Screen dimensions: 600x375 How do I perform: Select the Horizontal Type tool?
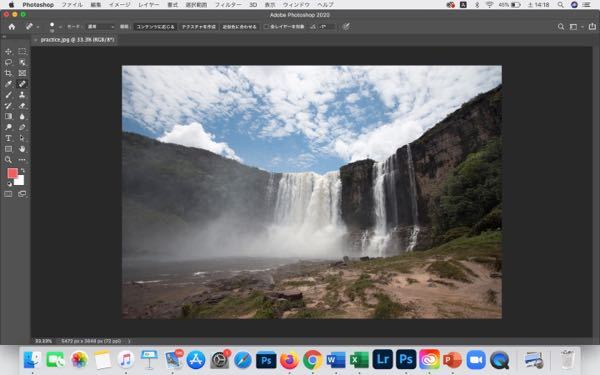(x=8, y=138)
